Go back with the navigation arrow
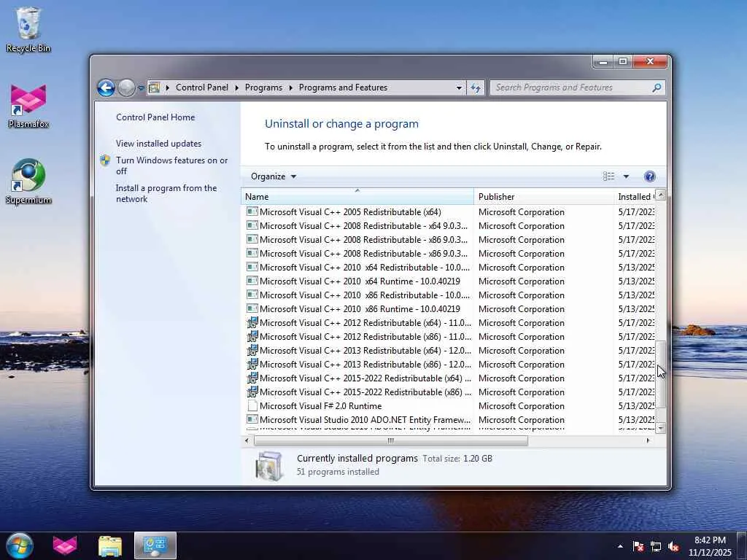The height and width of the screenshot is (560, 747). (106, 87)
